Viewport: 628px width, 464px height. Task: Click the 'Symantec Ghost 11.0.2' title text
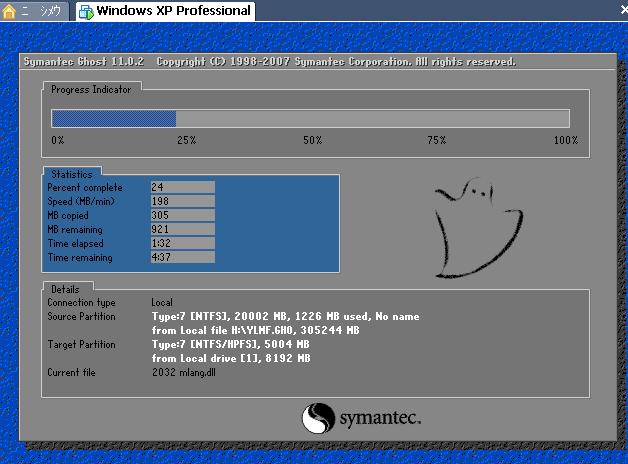(84, 62)
